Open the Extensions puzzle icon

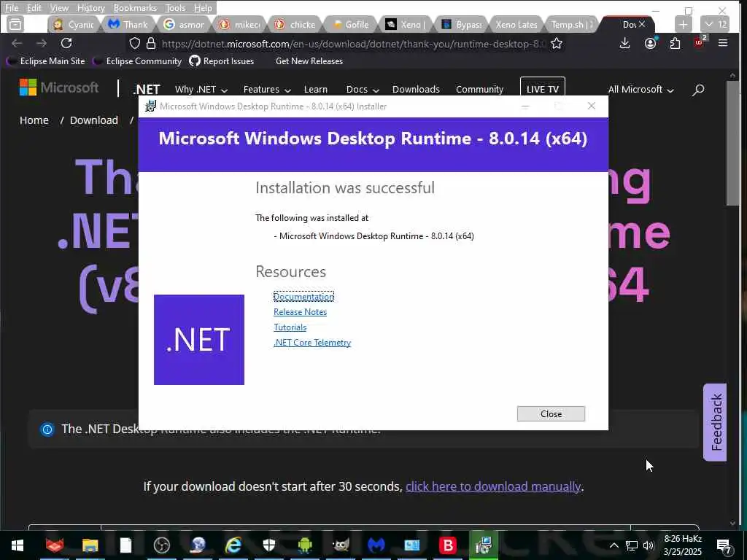pos(675,43)
